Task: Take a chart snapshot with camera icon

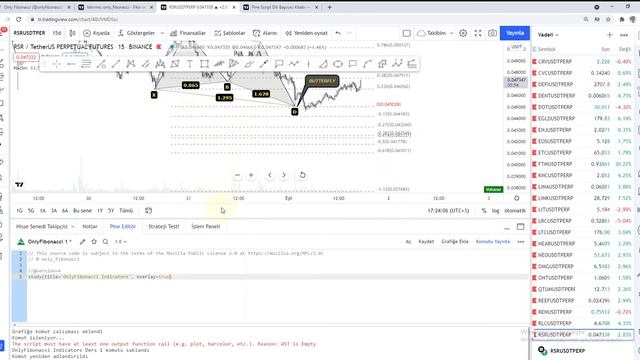Action: click(492, 33)
